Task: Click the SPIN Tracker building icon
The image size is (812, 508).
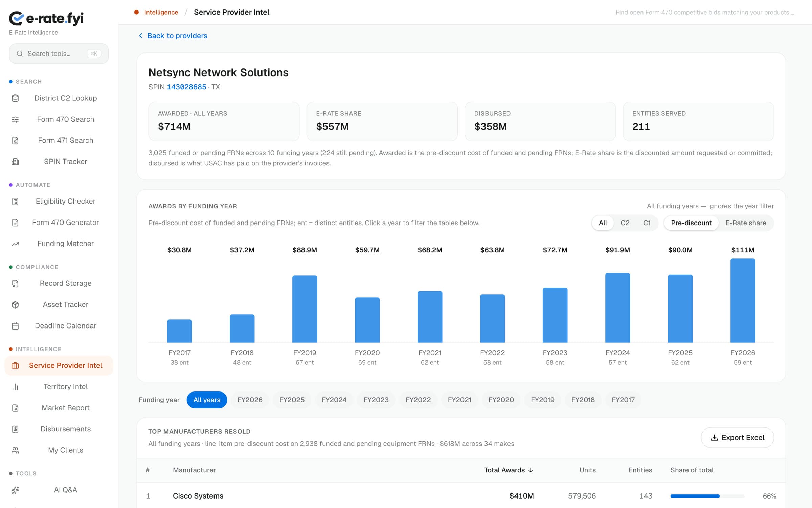Action: tap(15, 162)
